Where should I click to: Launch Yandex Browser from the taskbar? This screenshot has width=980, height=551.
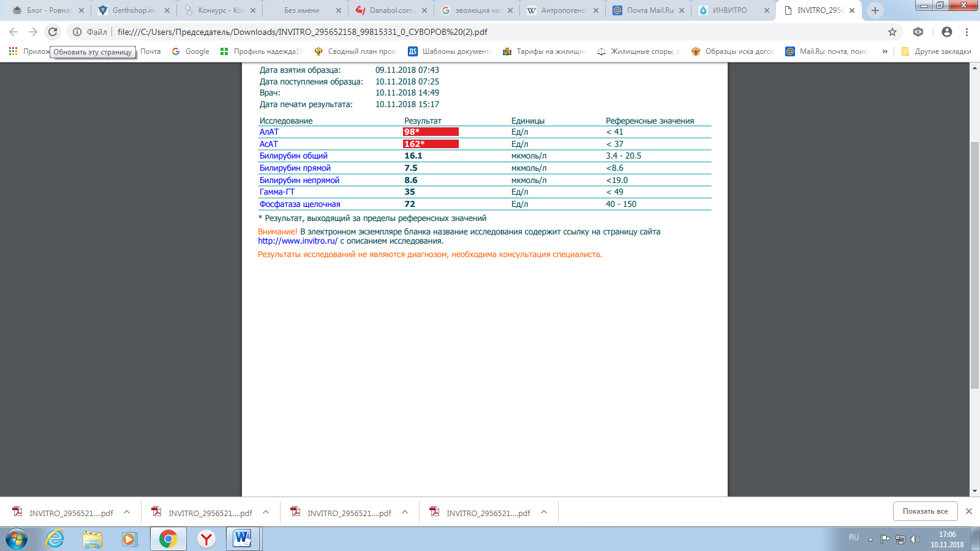(206, 539)
